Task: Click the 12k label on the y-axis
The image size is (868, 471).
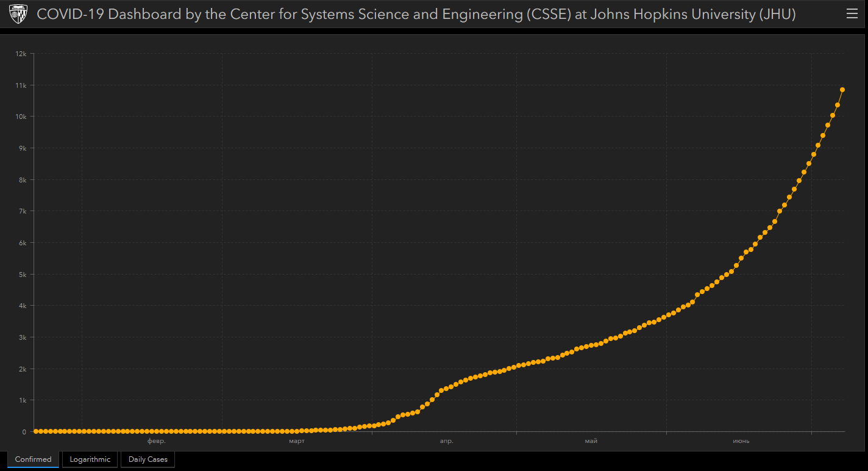Action: (21, 54)
